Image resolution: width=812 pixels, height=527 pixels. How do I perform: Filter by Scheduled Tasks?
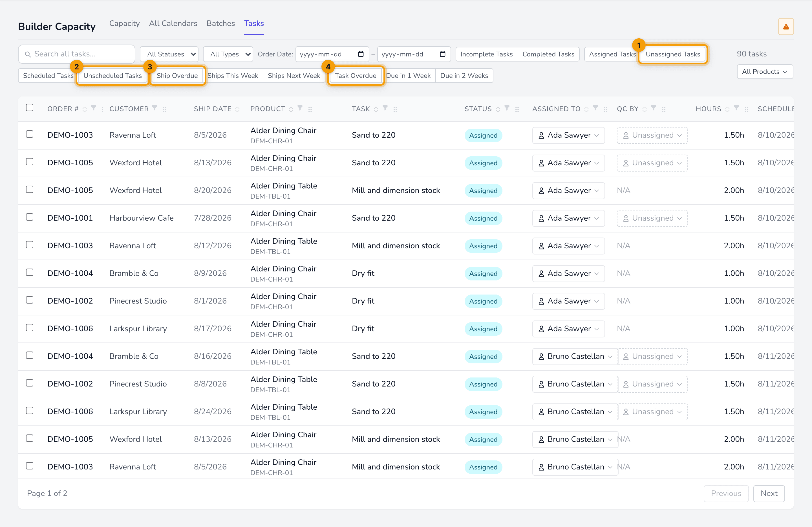pyautogui.click(x=48, y=75)
